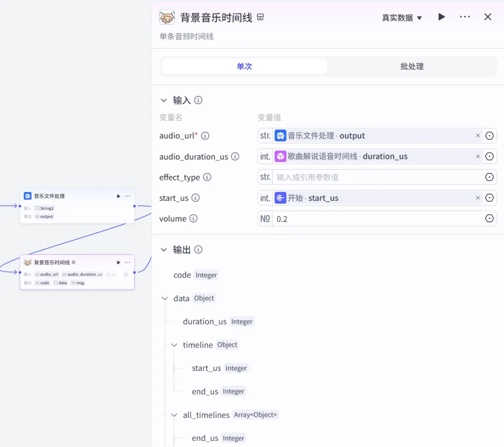Click the plugin badge icon beside the panel title
504x447 pixels.
260,17
